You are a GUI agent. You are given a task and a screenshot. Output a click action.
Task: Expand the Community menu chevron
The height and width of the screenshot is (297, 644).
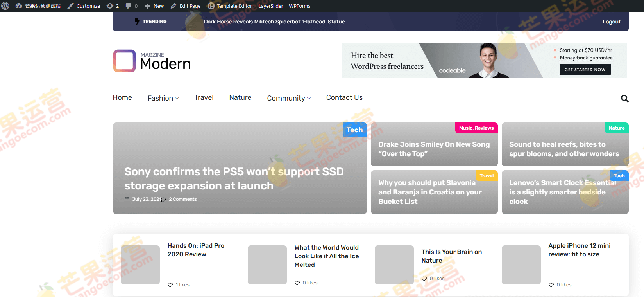309,99
